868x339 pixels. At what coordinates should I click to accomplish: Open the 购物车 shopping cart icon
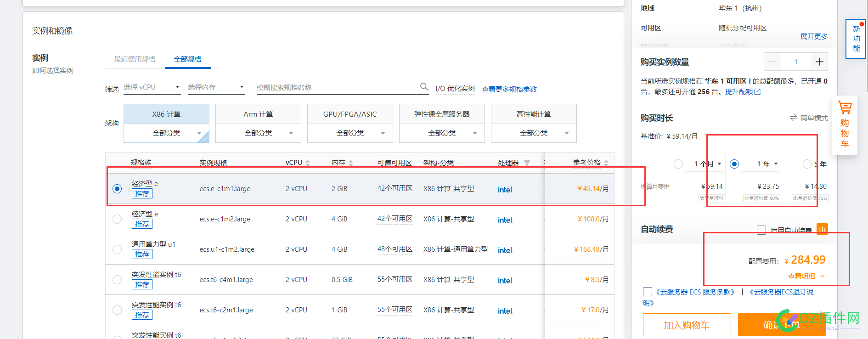(845, 107)
